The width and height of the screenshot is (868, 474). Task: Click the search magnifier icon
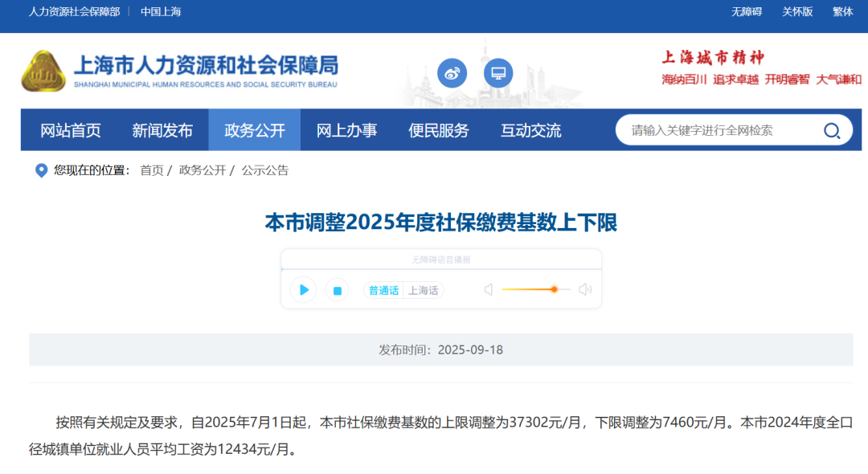(831, 131)
